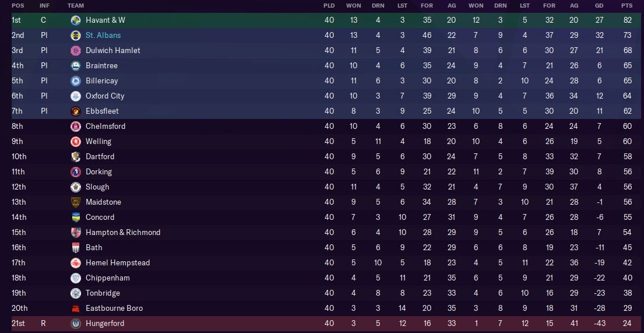Sort by the TEAM column header
Viewport: 644px width, 333px height.
(x=76, y=6)
